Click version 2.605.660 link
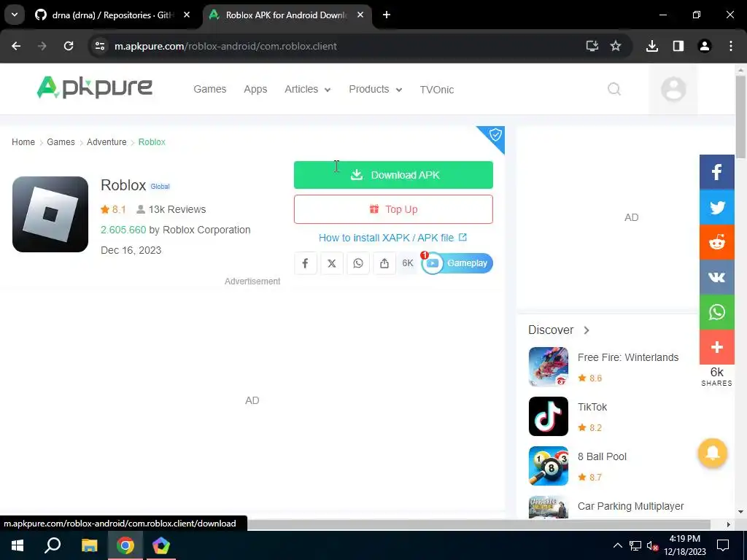 tap(123, 230)
